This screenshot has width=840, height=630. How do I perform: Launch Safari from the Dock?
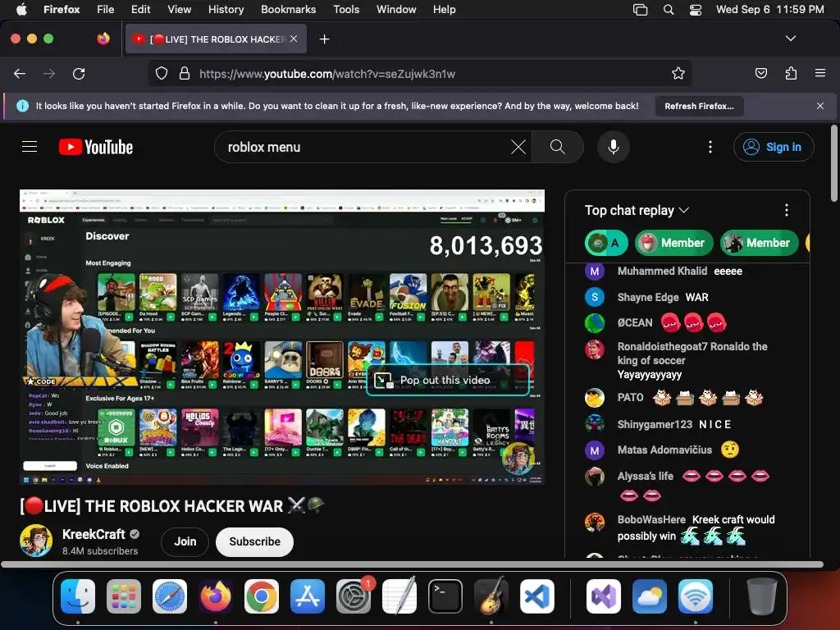pos(170,596)
